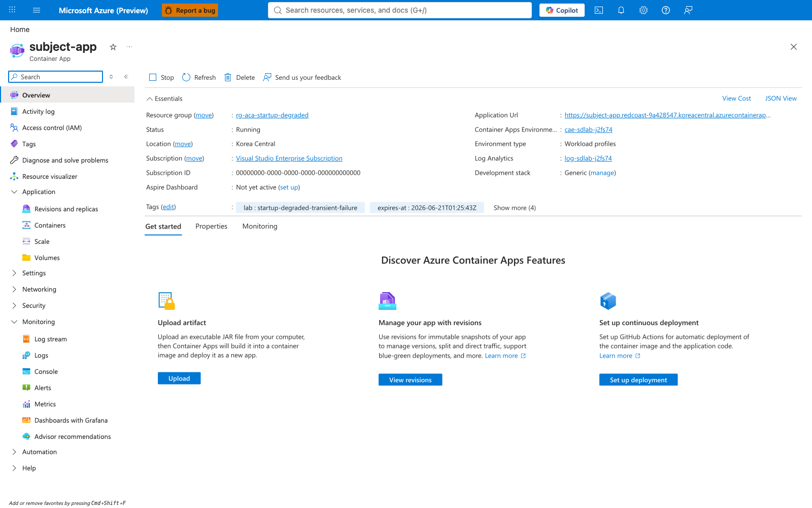Viewport: 812px width, 508px height.
Task: Open Overview in the sidebar menu
Action: tap(67, 95)
